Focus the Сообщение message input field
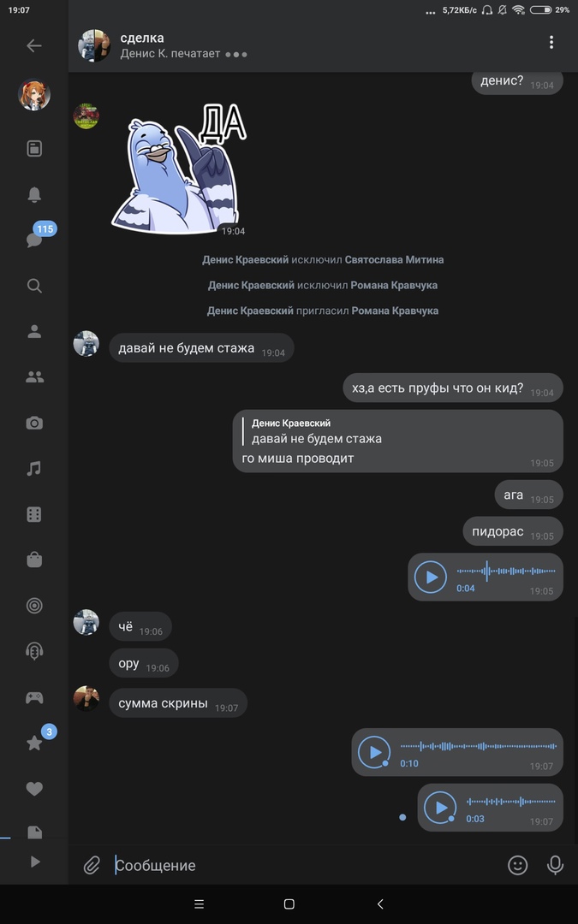The image size is (578, 924). coord(307,865)
